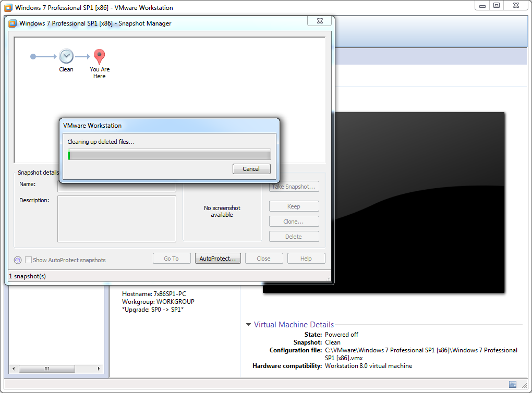Click the You Are Here pin marker
Viewport: 532px width, 393px height.
click(99, 56)
